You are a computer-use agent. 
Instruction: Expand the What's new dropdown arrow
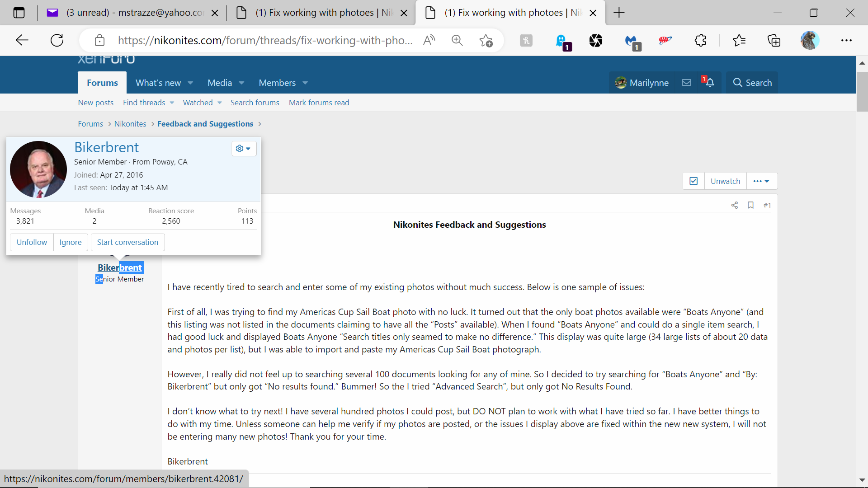tap(190, 83)
